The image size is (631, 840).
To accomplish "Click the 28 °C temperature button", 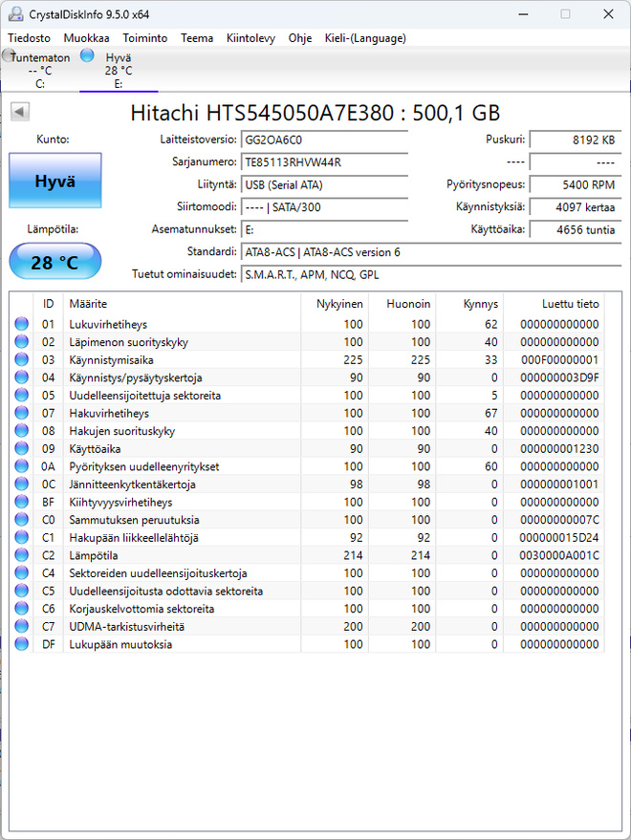I will pos(55,262).
